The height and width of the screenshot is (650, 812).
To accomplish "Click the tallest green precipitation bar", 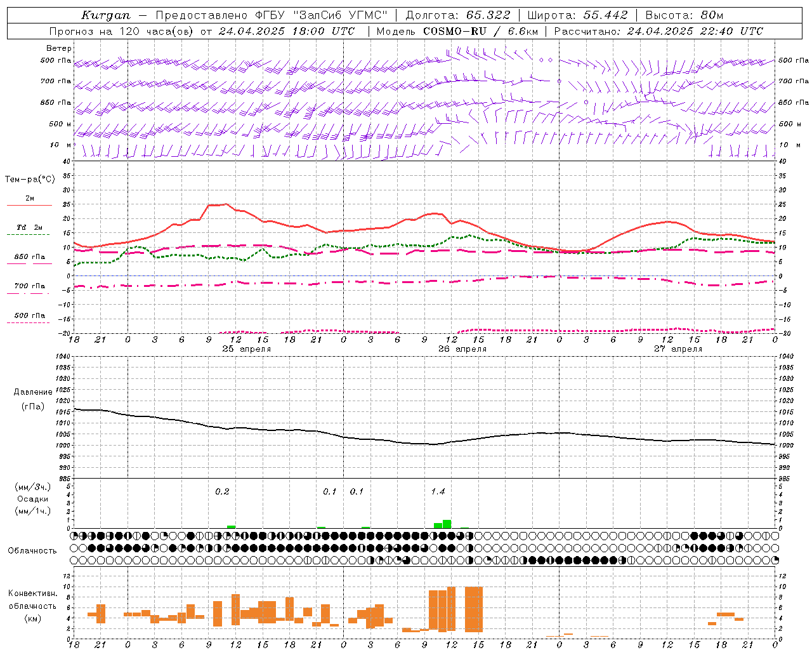I will pyautogui.click(x=447, y=524).
